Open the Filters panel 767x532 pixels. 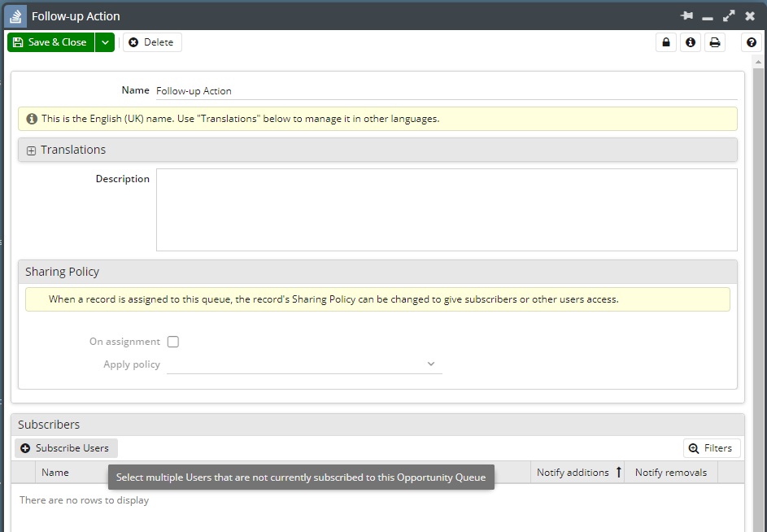point(712,447)
